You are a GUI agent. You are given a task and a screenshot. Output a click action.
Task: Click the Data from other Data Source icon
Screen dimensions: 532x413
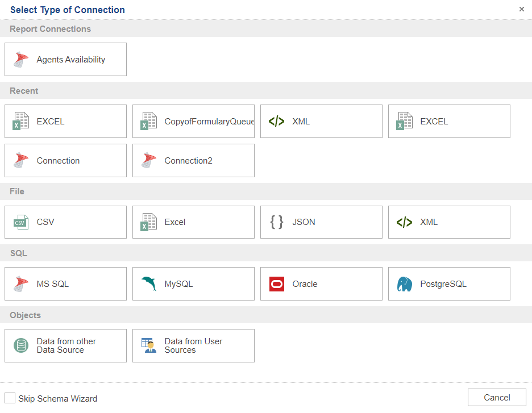coord(21,345)
